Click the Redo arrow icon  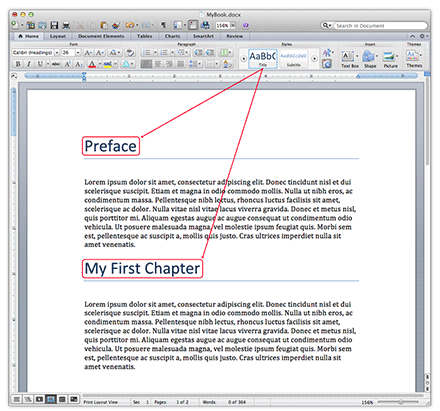(x=146, y=25)
